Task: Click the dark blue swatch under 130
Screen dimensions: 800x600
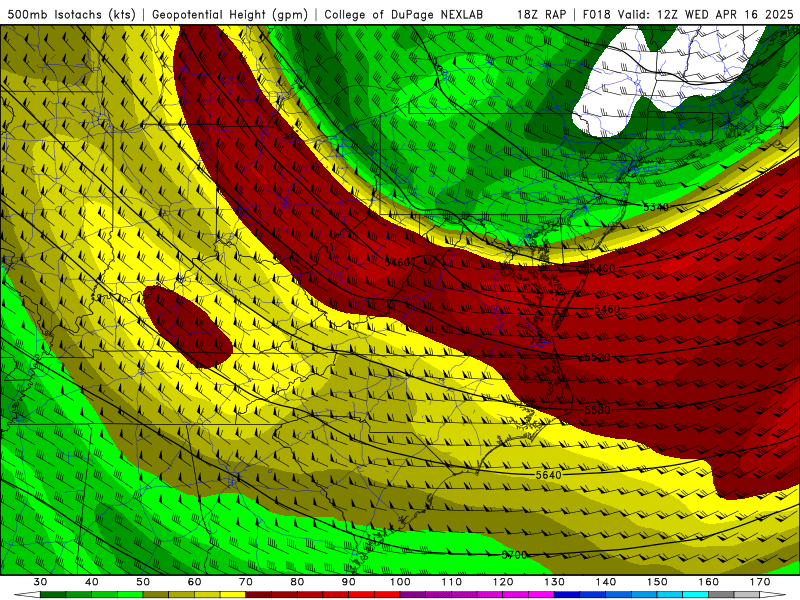Action: tap(567, 595)
